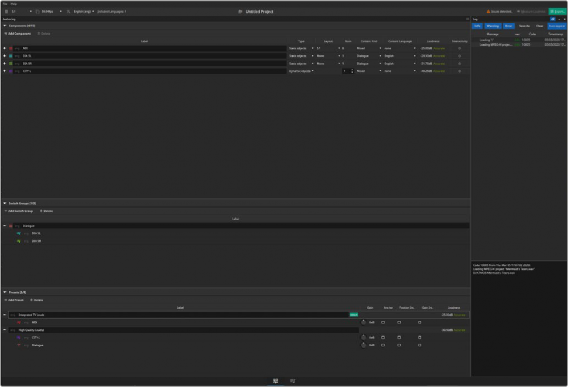The image size is (568, 387).
Task: Collapse the Components section arrow
Action: coord(5,26)
